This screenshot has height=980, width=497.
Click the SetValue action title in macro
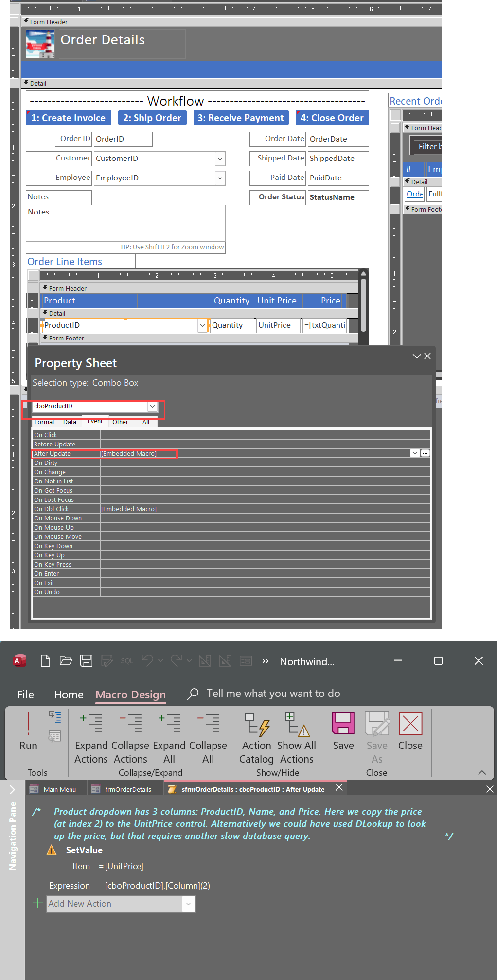point(84,850)
